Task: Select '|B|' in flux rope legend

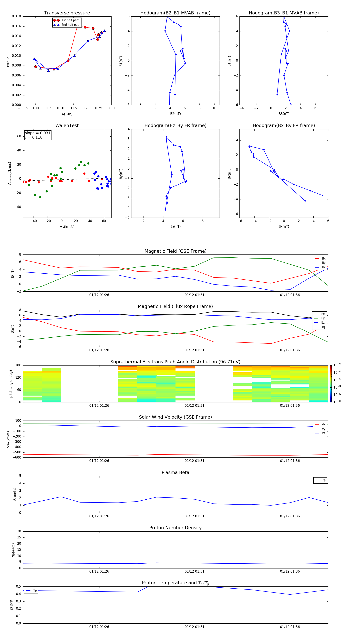Action: pos(320,327)
